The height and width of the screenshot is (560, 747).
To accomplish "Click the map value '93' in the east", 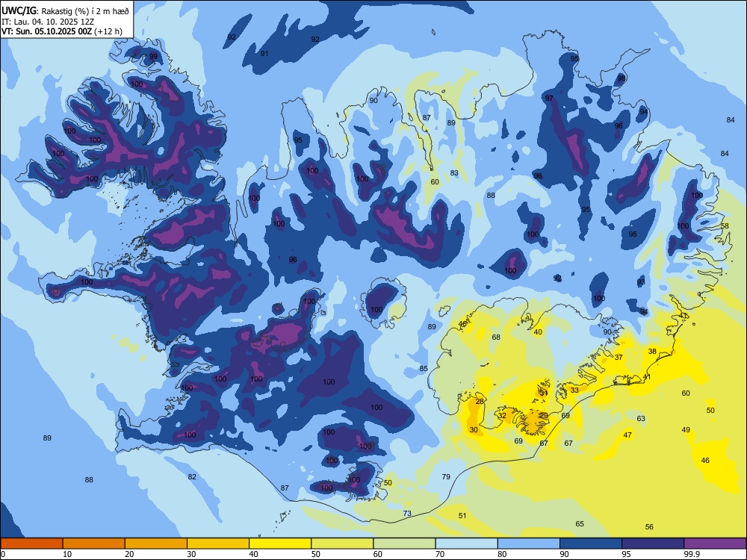I will click(x=641, y=282).
